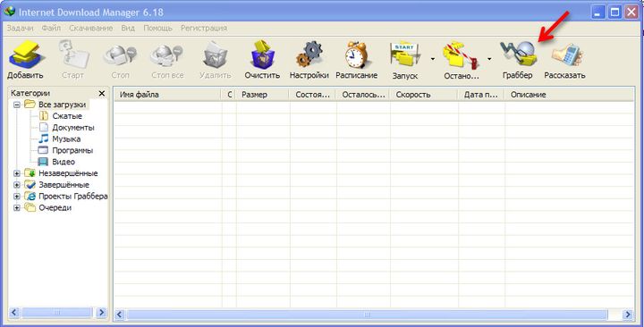Open Настройки gear icon
644x327 pixels.
tap(309, 60)
